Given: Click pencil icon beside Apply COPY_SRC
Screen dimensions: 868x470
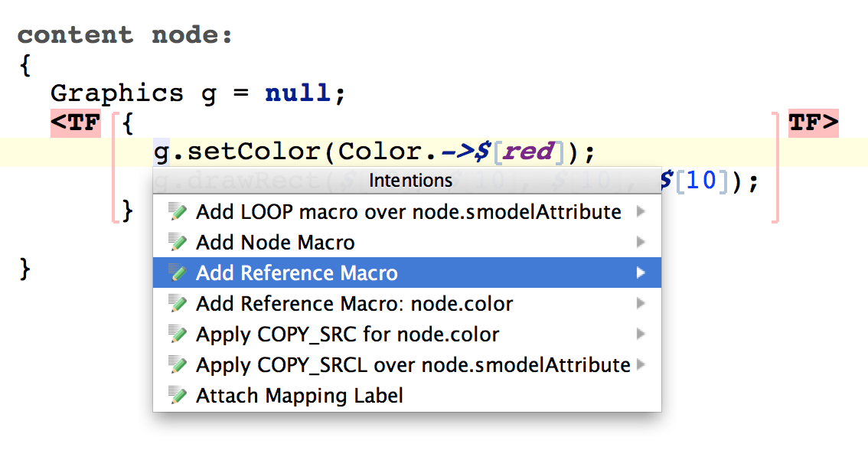Looking at the screenshot, I should (178, 335).
